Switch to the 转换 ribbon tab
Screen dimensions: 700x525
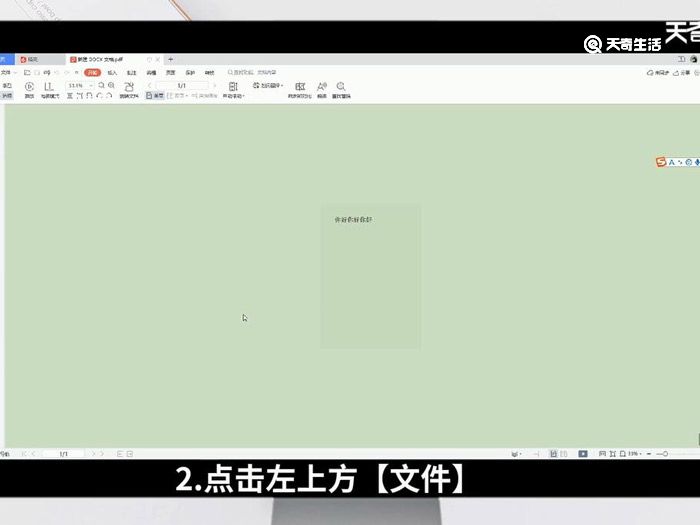[209, 72]
